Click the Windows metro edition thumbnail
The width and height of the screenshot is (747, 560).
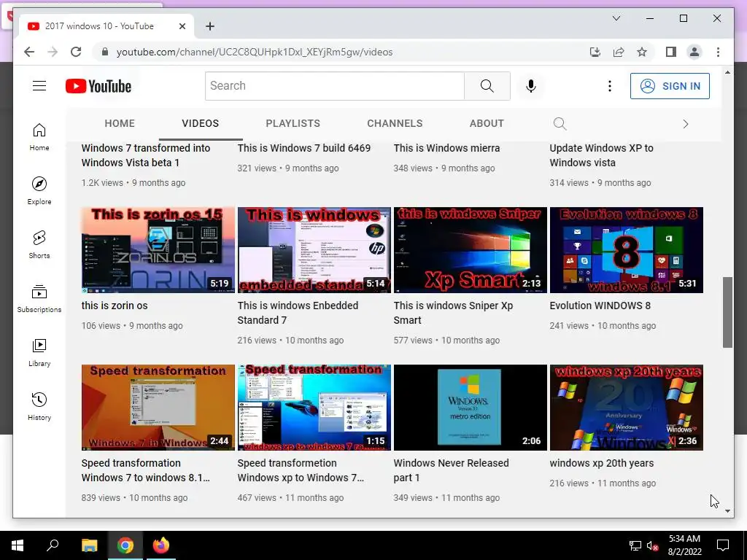(471, 408)
